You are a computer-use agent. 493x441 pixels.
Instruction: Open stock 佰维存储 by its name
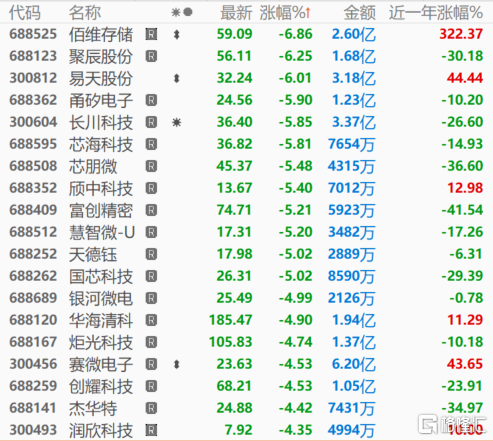point(101,34)
